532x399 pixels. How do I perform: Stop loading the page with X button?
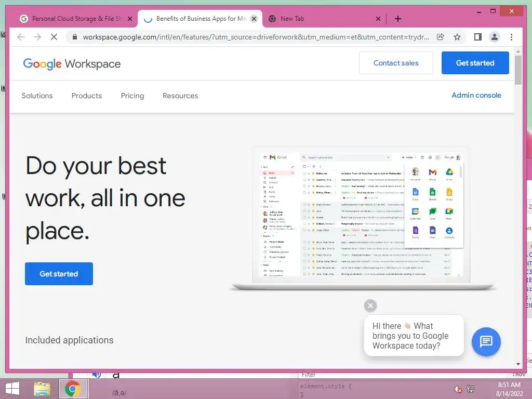click(x=54, y=37)
